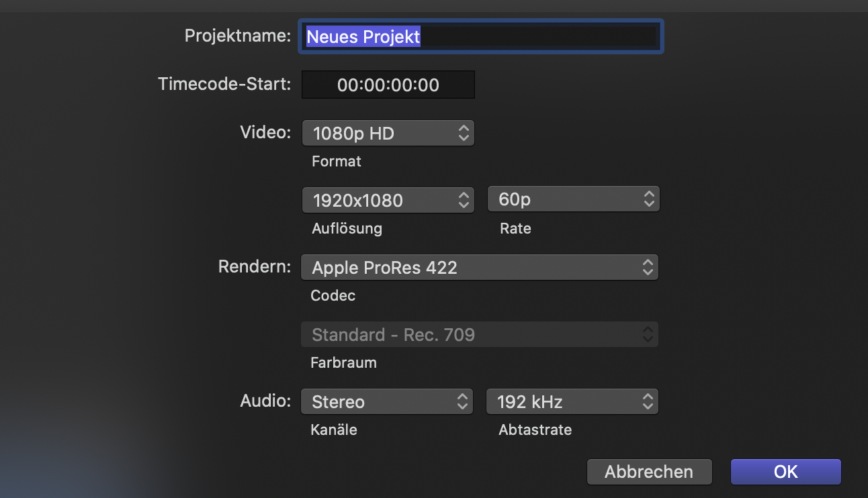Open the Farbraum dropdown (Standard - Rec. 709)
868x498 pixels.
tap(480, 334)
